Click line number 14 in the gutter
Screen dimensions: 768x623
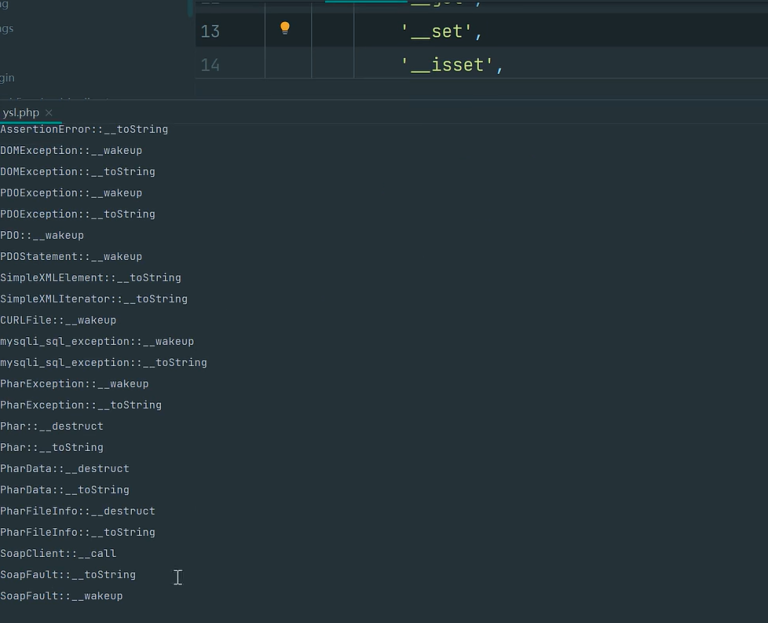(210, 65)
